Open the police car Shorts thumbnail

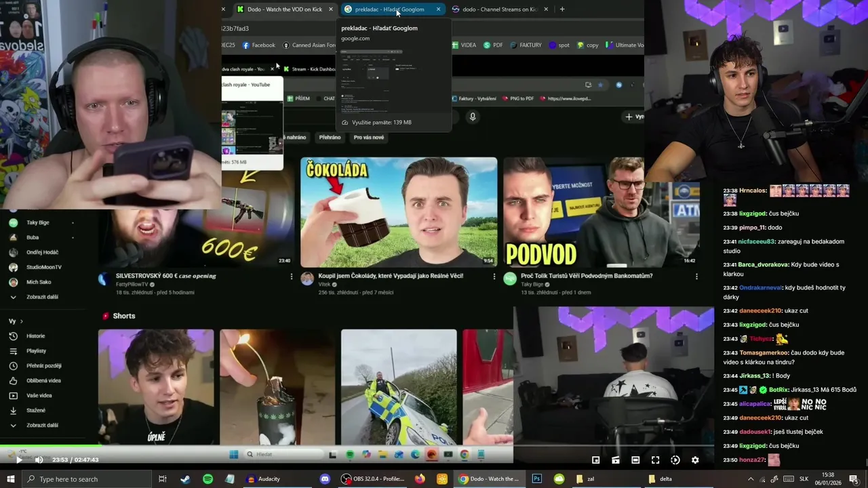tap(399, 386)
